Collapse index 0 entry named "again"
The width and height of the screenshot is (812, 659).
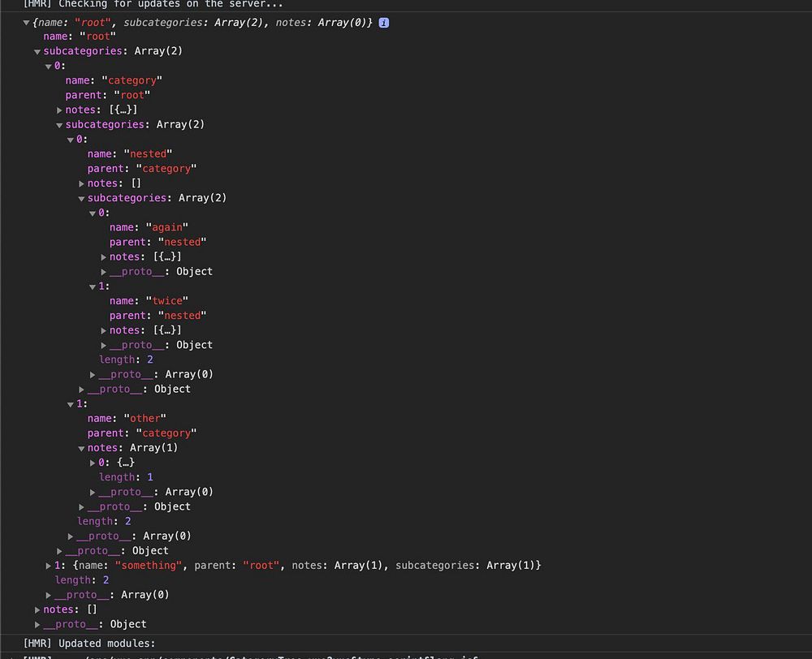tap(93, 213)
